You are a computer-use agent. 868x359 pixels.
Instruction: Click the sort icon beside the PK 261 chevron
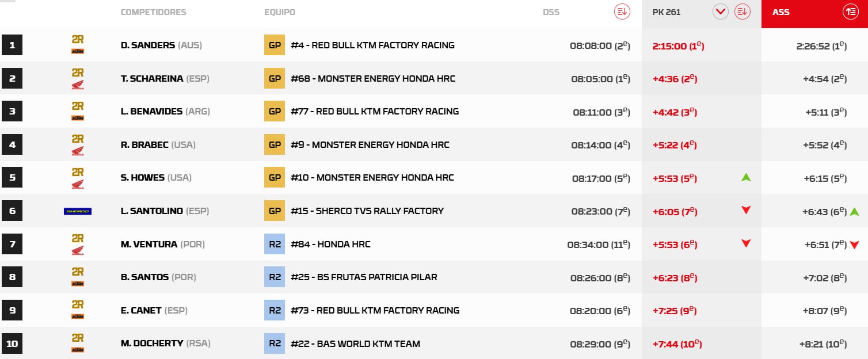point(743,12)
